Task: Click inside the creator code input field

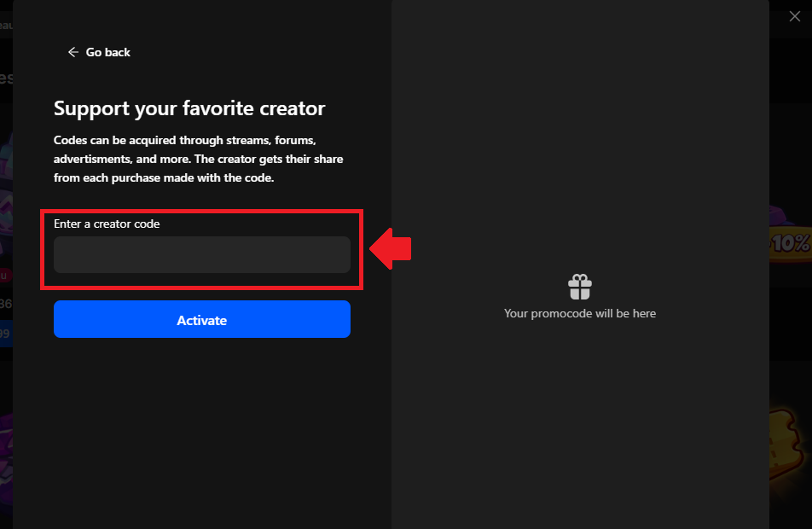Action: (x=202, y=255)
